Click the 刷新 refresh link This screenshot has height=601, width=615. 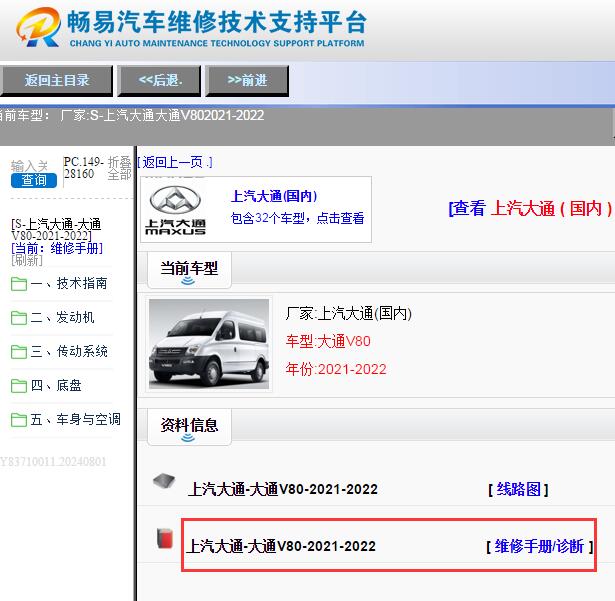(x=27, y=260)
